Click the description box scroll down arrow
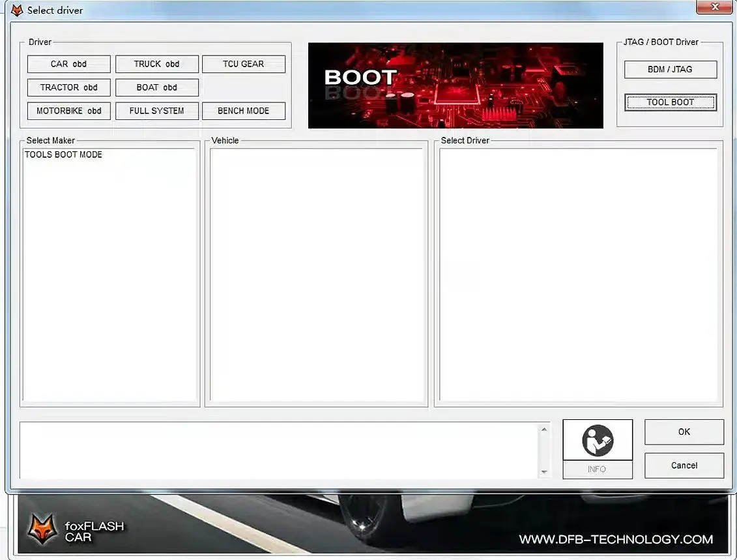This screenshot has height=560, width=737. pos(544,472)
